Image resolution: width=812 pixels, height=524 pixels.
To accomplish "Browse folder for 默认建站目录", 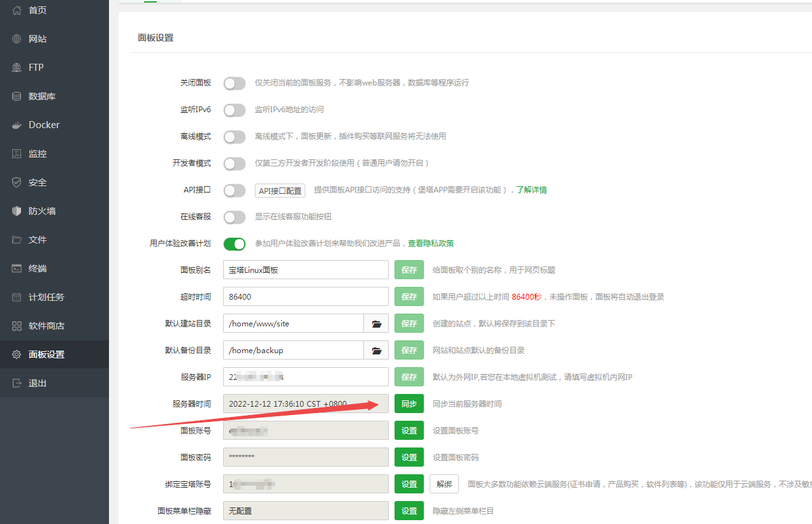I will 376,323.
